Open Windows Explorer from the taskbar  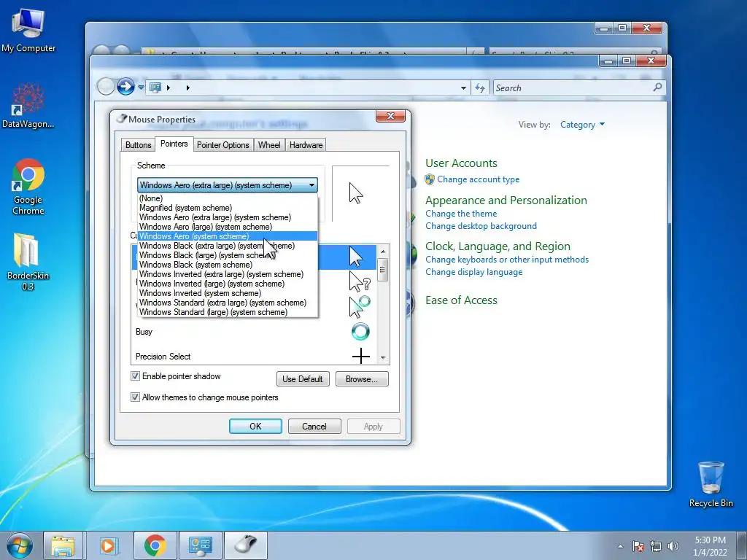pos(63,545)
